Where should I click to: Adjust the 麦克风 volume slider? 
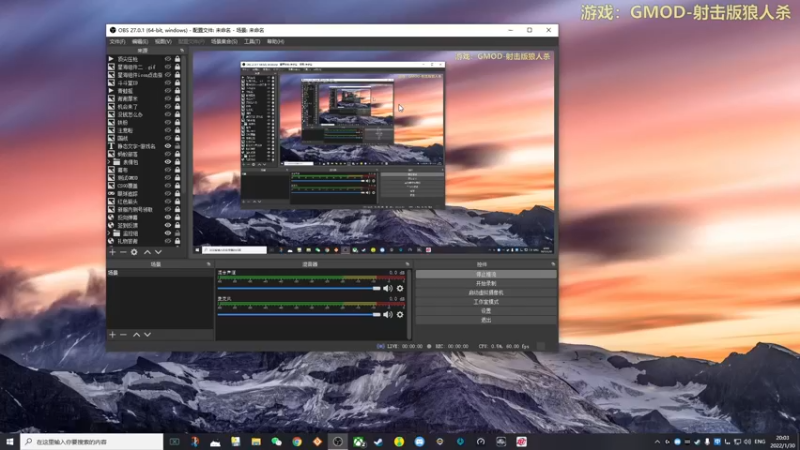point(299,314)
